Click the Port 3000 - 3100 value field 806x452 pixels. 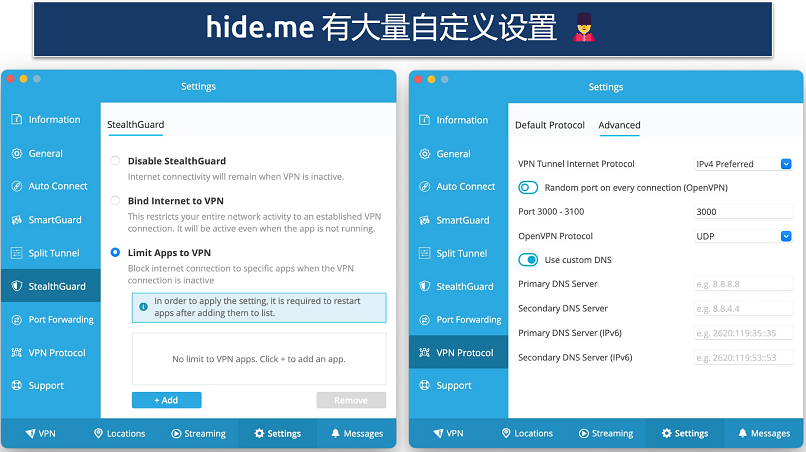click(x=743, y=212)
